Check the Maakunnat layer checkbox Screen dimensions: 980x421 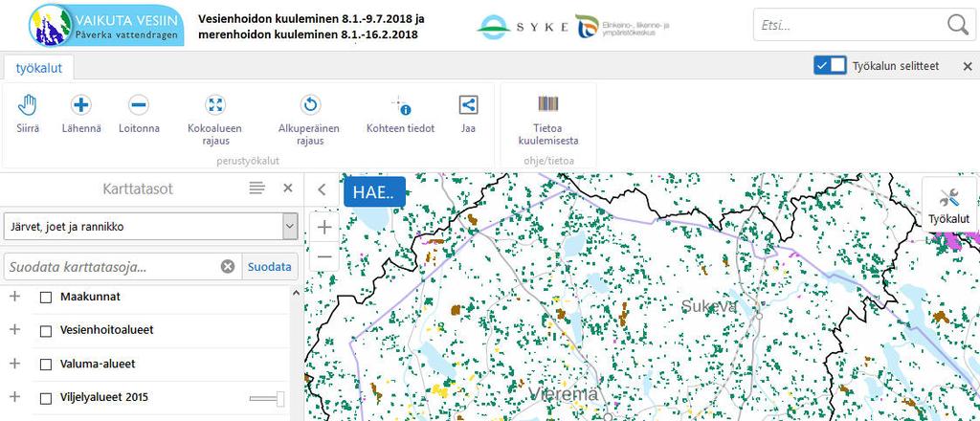tap(46, 298)
